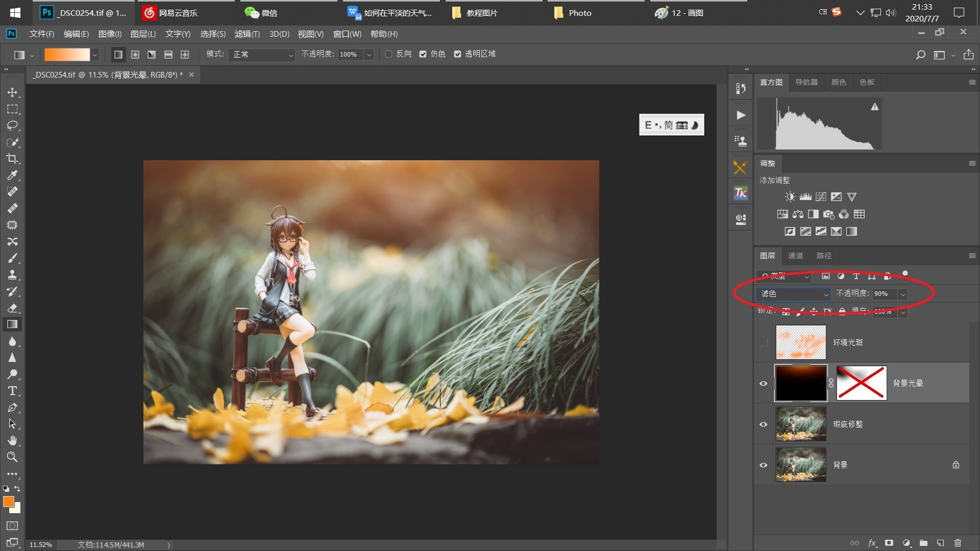The width and height of the screenshot is (980, 551).
Task: Delete layer with trash icon
Action: (x=958, y=543)
